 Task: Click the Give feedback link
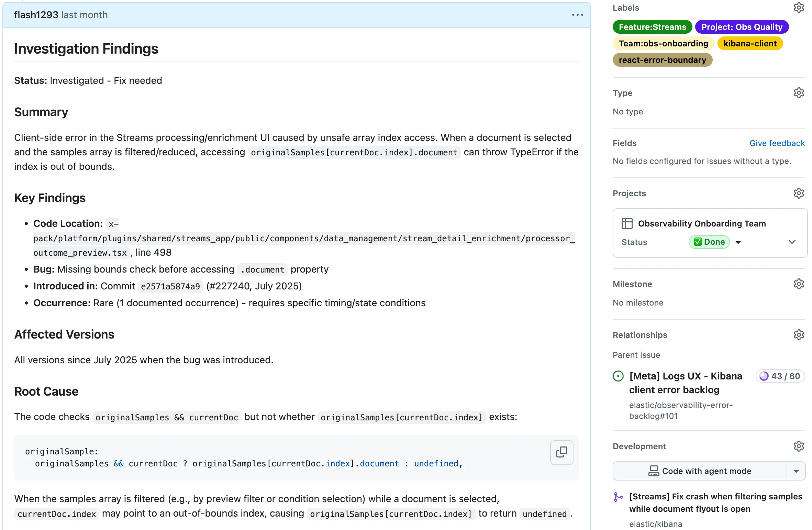(x=777, y=143)
